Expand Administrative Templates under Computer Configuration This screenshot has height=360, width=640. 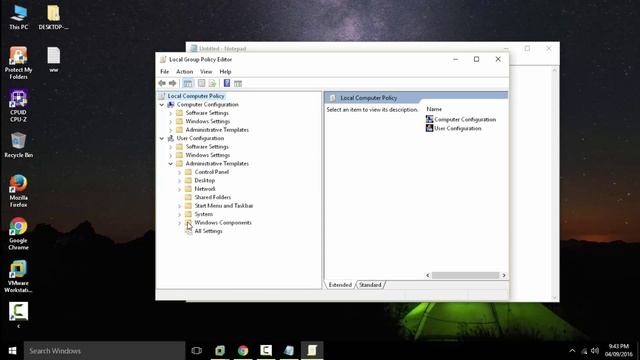click(x=171, y=130)
